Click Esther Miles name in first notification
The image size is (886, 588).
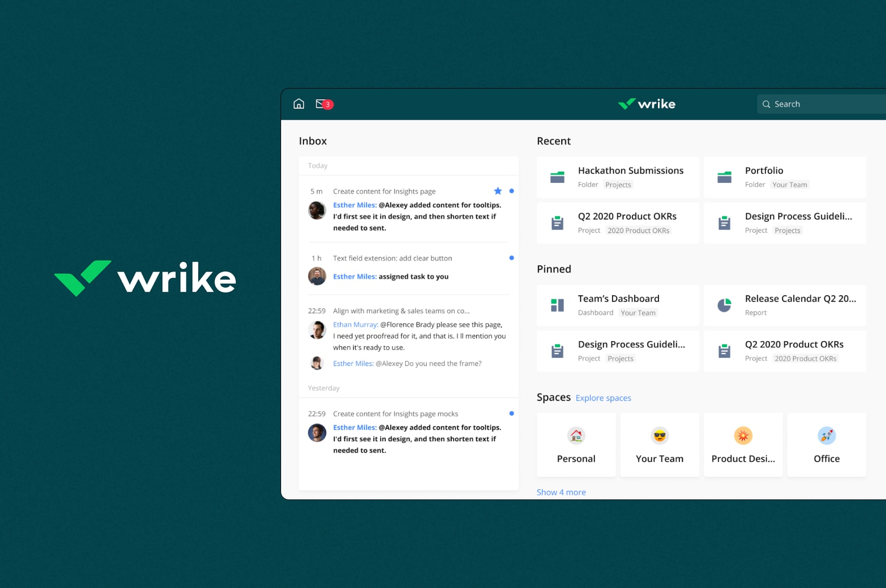[x=354, y=205]
